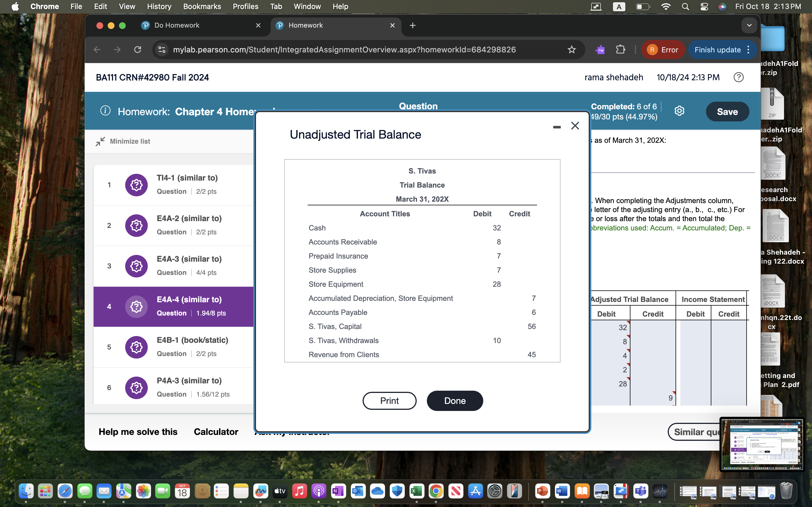Screen dimensions: 812x507
Task: Click the Print button
Action: tap(389, 400)
